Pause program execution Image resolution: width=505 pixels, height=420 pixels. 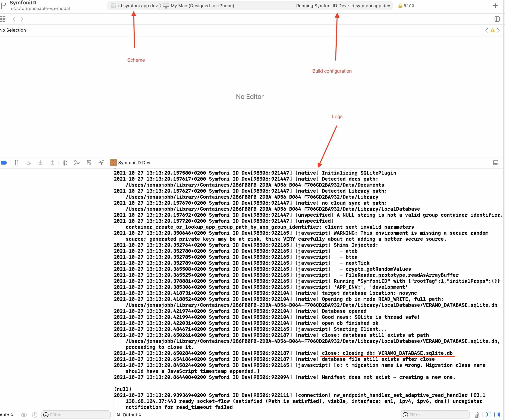pos(16,163)
